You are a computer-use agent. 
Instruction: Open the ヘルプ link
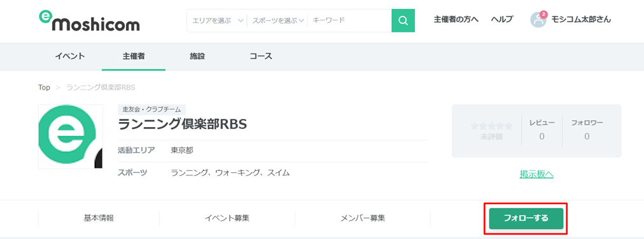[x=502, y=19]
